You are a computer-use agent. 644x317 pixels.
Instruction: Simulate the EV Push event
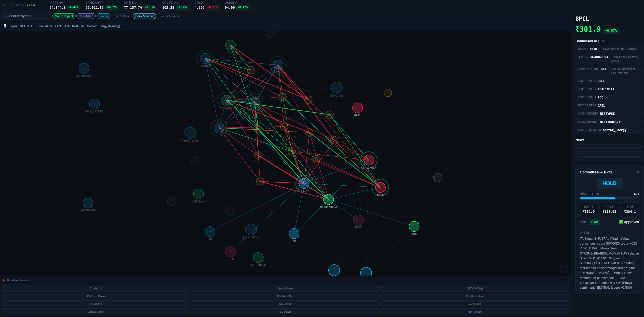click(285, 312)
